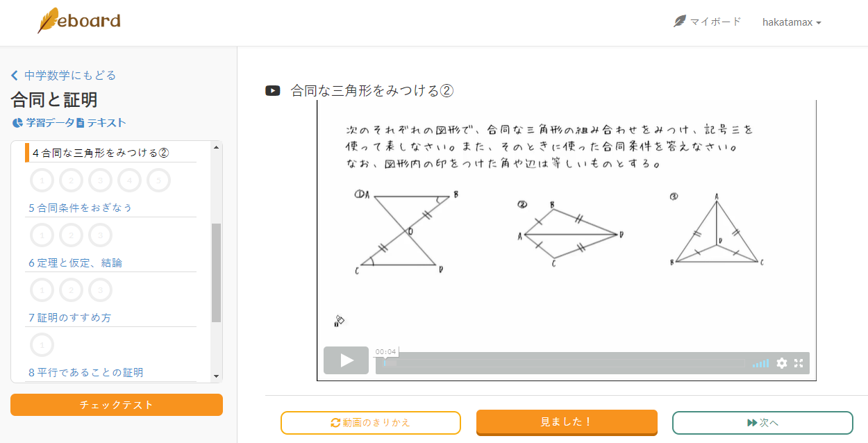868x443 pixels.
Task: Open マイボード via the quill icon
Action: [x=707, y=22]
